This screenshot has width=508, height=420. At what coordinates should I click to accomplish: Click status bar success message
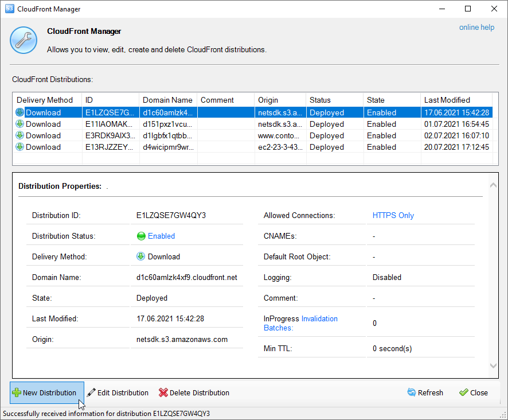pos(106,414)
